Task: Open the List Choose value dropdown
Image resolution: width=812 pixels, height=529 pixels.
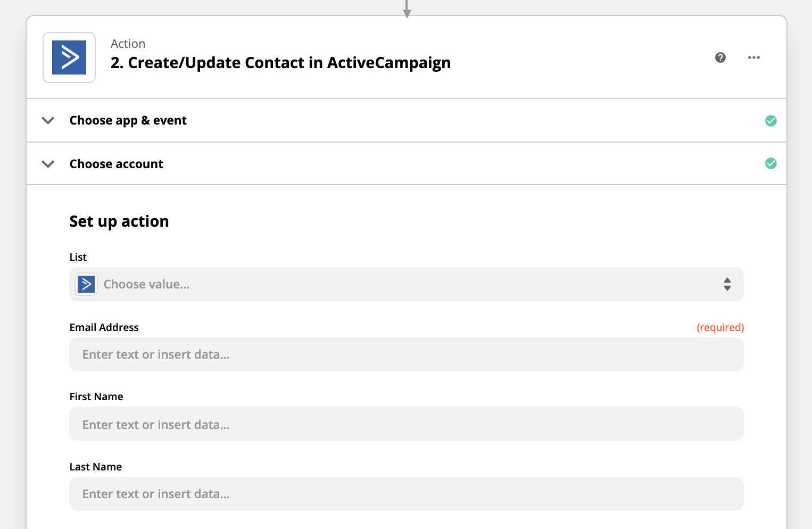Action: point(407,284)
